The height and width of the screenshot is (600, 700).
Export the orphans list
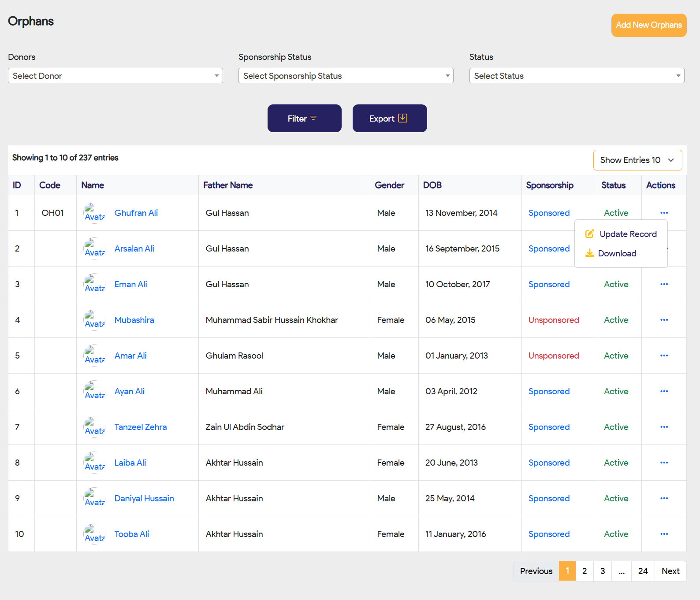(390, 119)
